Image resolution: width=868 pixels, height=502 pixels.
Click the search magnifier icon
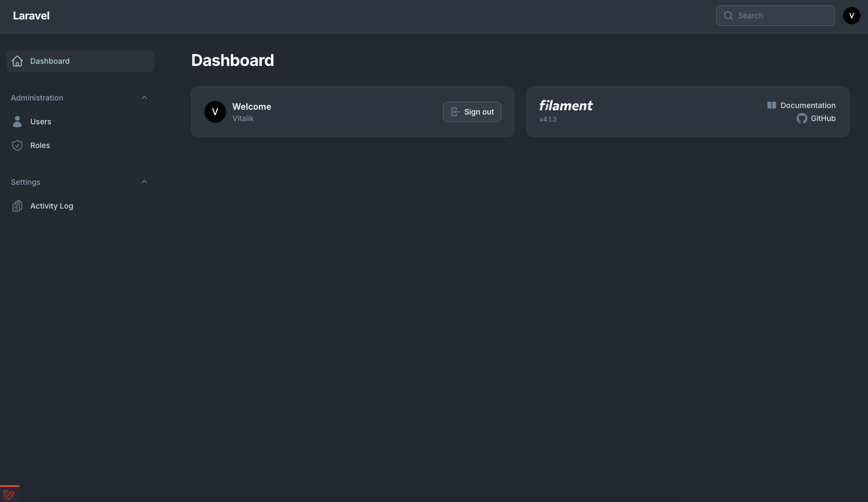pos(728,16)
